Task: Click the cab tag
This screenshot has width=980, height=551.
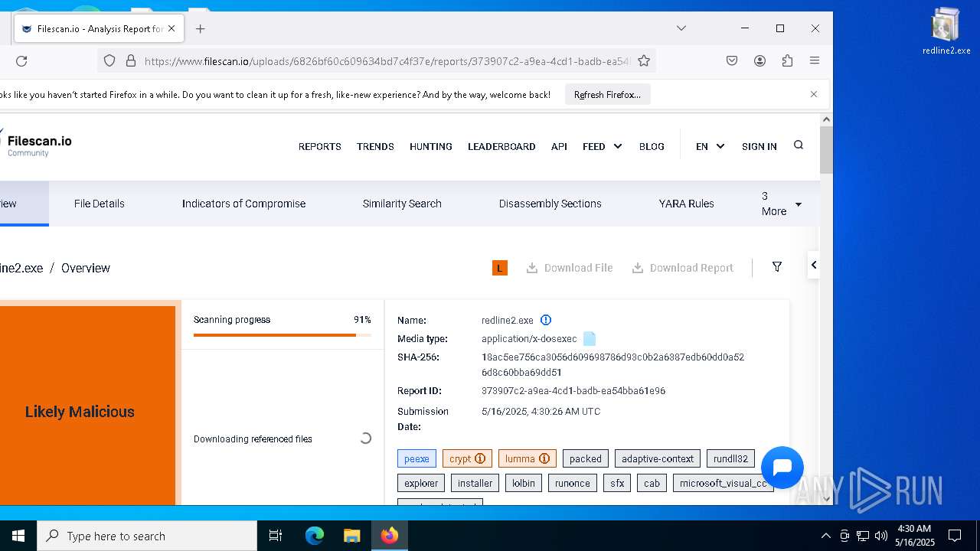Action: point(652,484)
